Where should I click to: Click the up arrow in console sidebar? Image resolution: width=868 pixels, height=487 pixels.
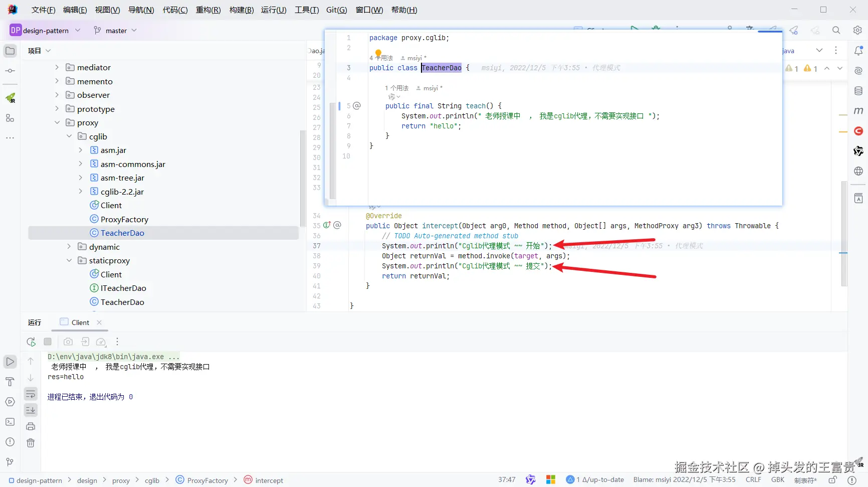click(31, 361)
